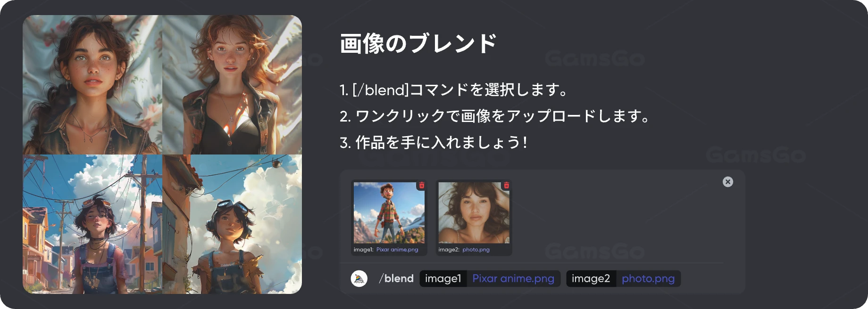The image size is (868, 309).
Task: Click step 2 upload images instruction text
Action: [495, 116]
